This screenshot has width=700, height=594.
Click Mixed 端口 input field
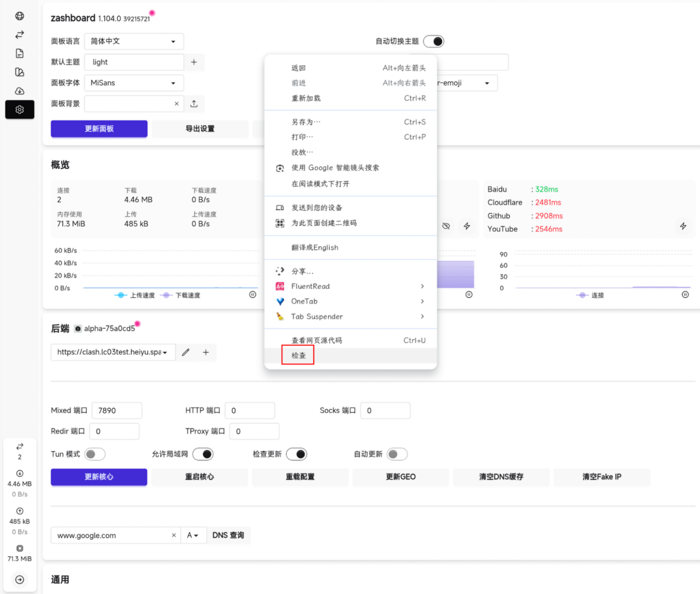pos(117,411)
